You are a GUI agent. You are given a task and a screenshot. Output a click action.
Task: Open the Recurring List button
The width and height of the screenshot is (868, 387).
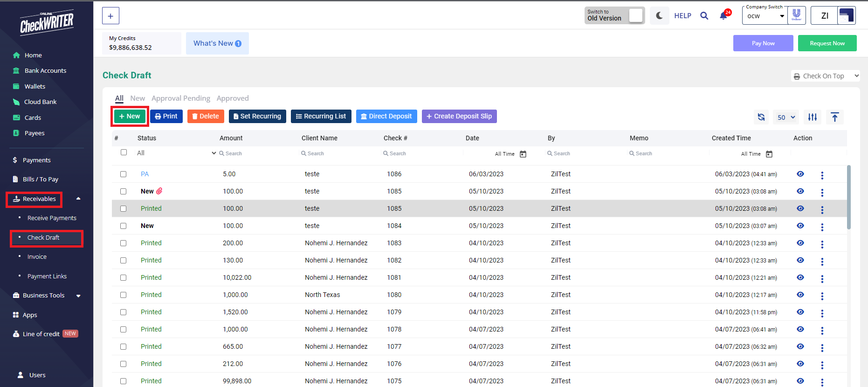(x=321, y=116)
